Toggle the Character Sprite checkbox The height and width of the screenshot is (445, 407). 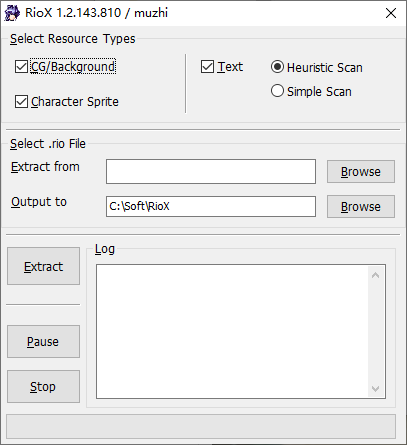21,102
